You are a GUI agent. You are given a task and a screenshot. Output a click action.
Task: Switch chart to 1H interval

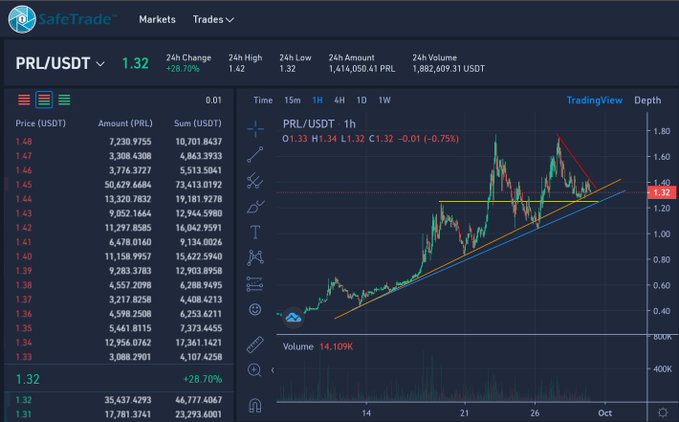317,100
